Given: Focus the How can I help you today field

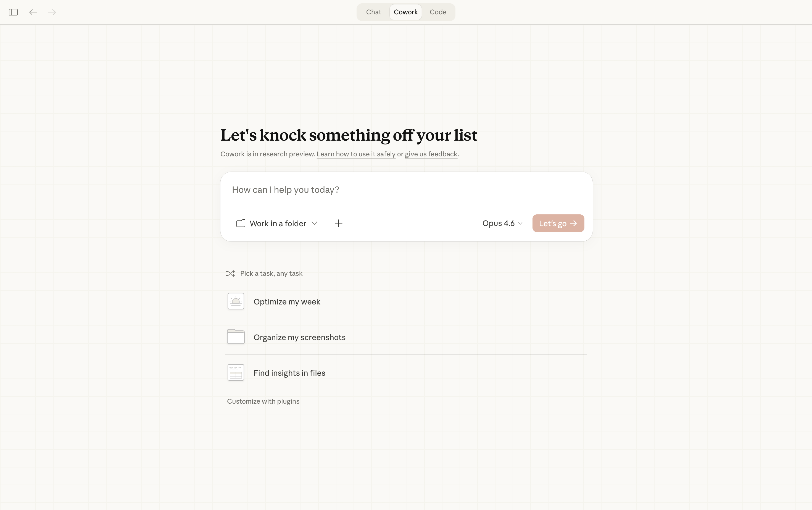Looking at the screenshot, I should (405, 190).
